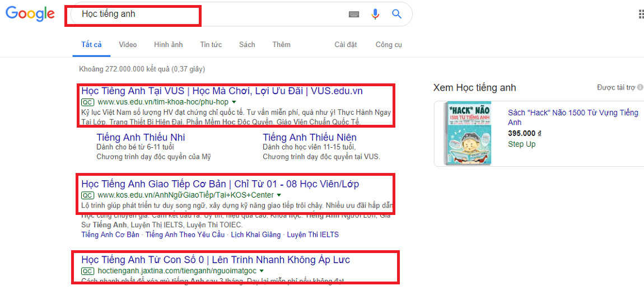Image resolution: width=644 pixels, height=295 pixels.
Task: Open the Tiếng Anh Cơ Bản sitelink
Action: (x=110, y=235)
